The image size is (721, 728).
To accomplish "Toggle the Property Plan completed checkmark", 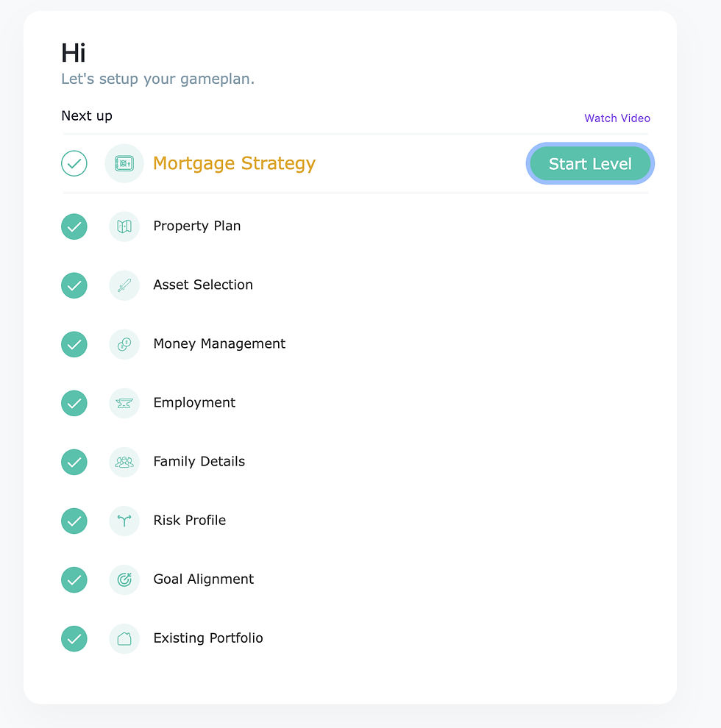I will click(74, 226).
